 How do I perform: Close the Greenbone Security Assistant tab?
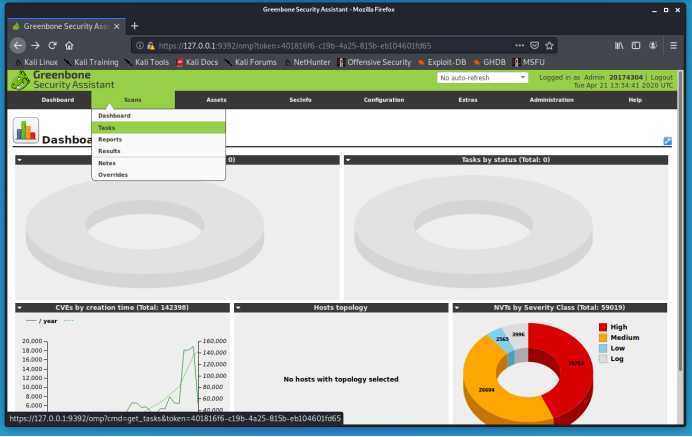click(x=117, y=26)
